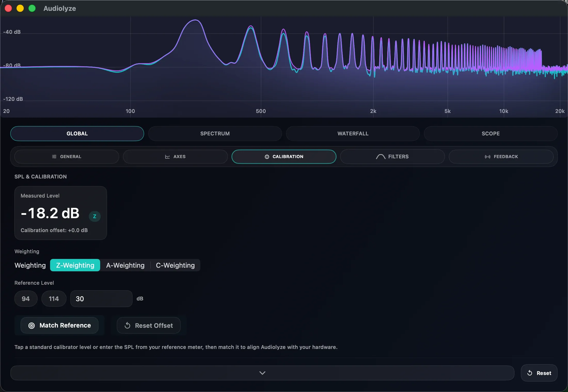Click the target icon in Match Reference
The image size is (568, 392).
[31, 325]
